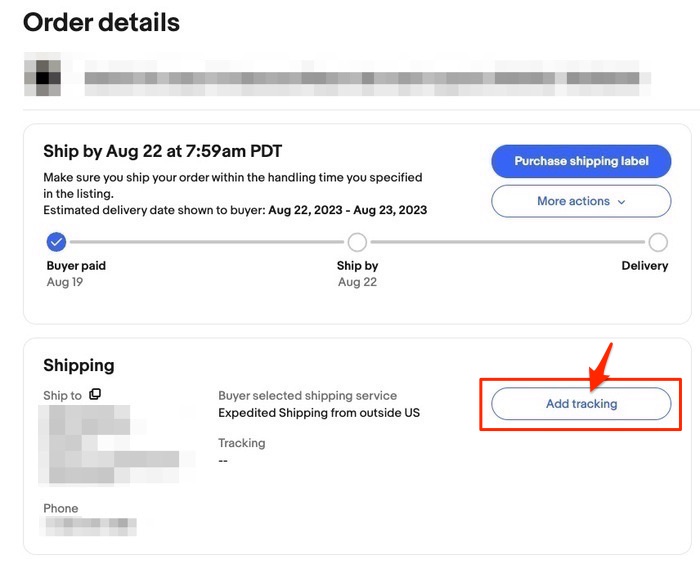Expand the More actions dropdown
The image size is (700, 564).
coord(580,201)
